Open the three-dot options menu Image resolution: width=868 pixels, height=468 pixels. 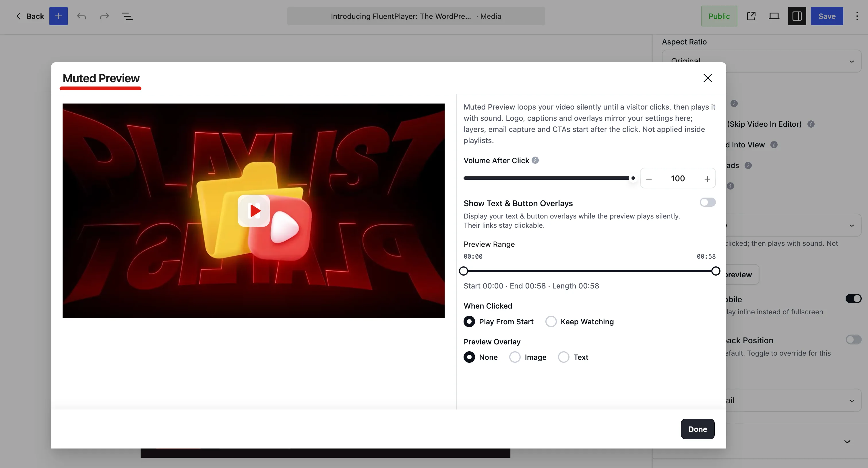tap(857, 16)
